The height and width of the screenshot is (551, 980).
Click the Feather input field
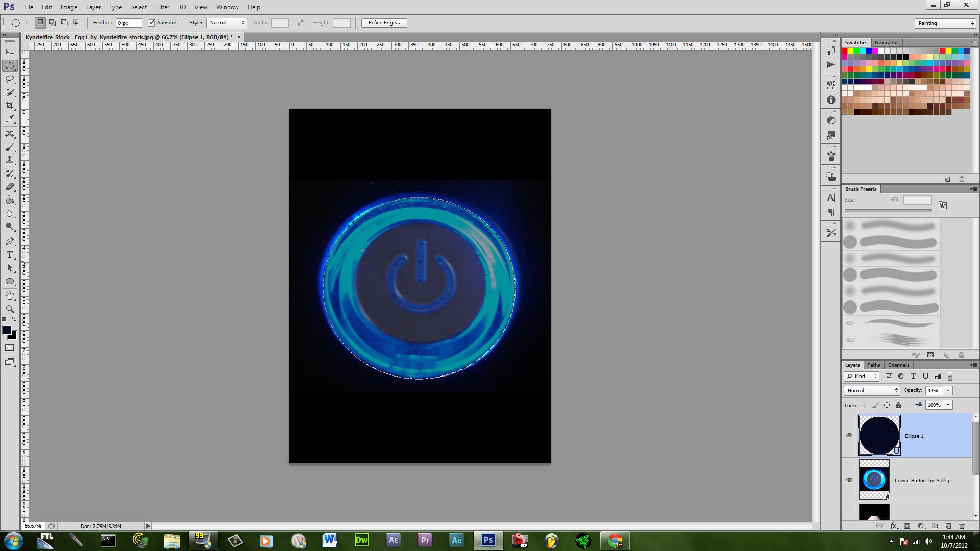click(x=129, y=23)
